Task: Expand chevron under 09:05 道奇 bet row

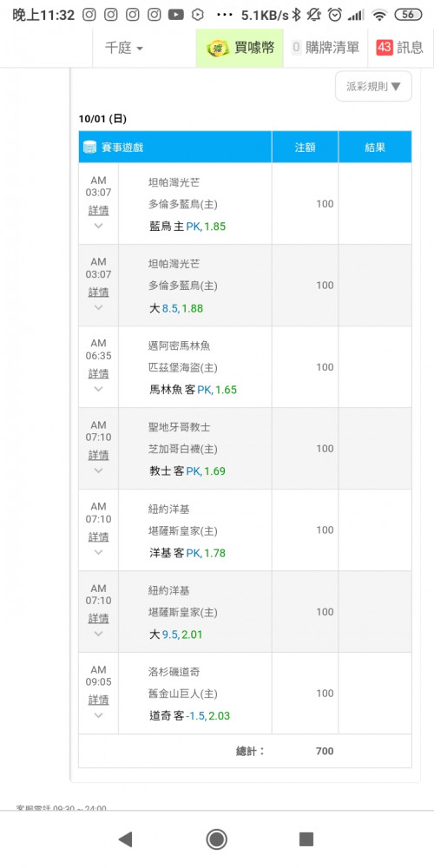Action: pos(99,715)
